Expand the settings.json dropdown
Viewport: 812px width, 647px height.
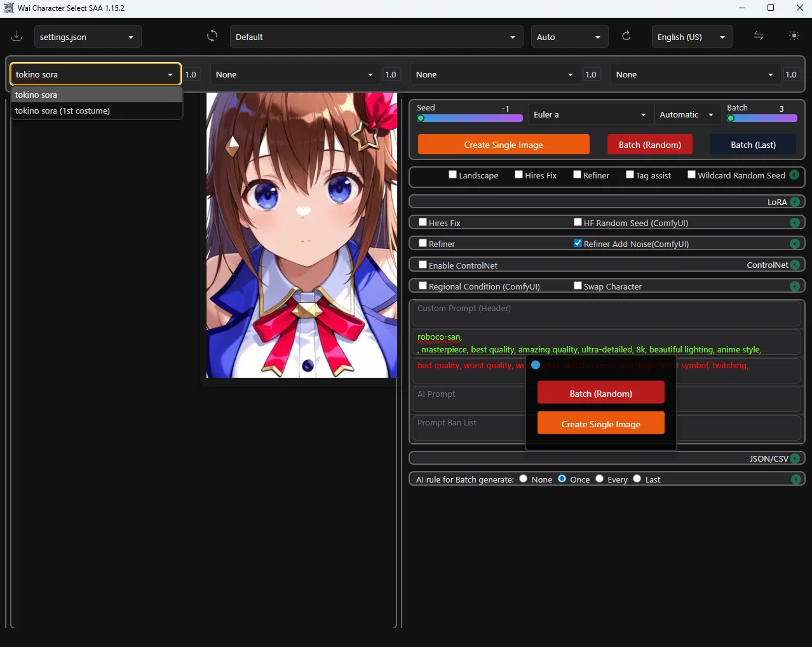pyautogui.click(x=88, y=37)
